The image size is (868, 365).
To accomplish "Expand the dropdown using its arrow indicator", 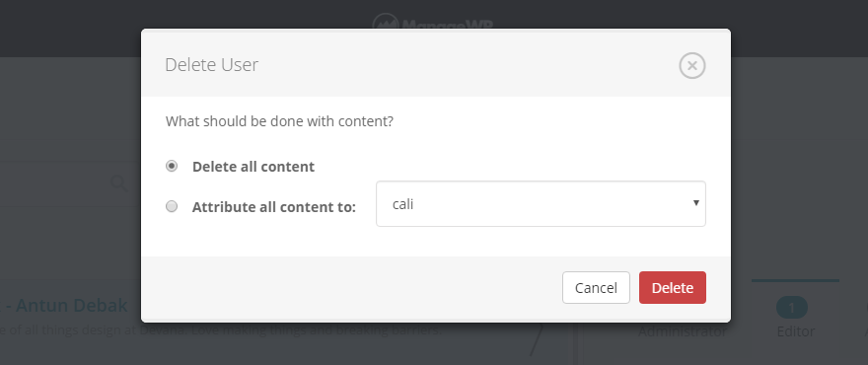I will (x=695, y=203).
